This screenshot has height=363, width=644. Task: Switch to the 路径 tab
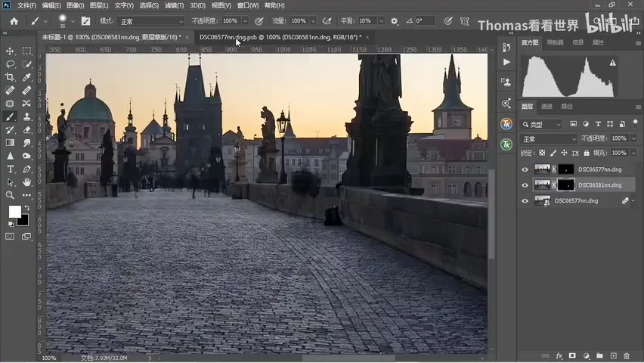tap(567, 107)
